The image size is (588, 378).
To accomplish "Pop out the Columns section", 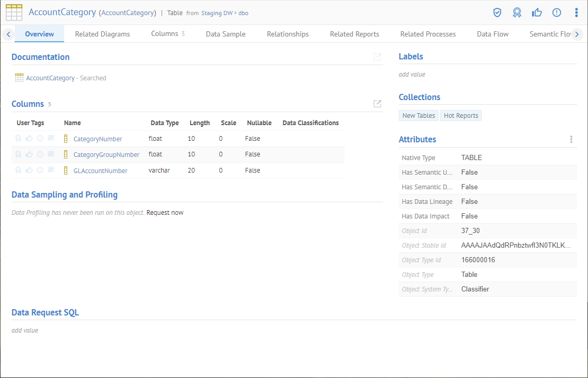I will pyautogui.click(x=377, y=104).
